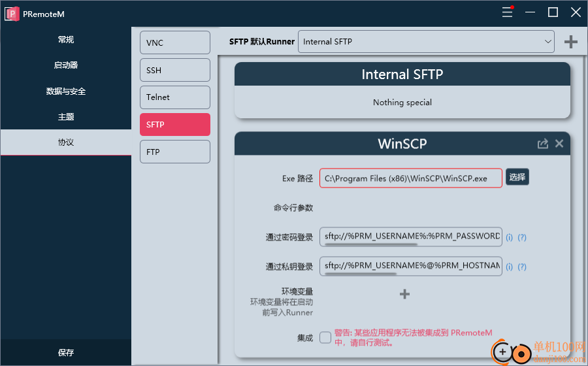Export the WinSCP runner with share icon
Image resolution: width=588 pixels, height=366 pixels.
click(x=543, y=144)
